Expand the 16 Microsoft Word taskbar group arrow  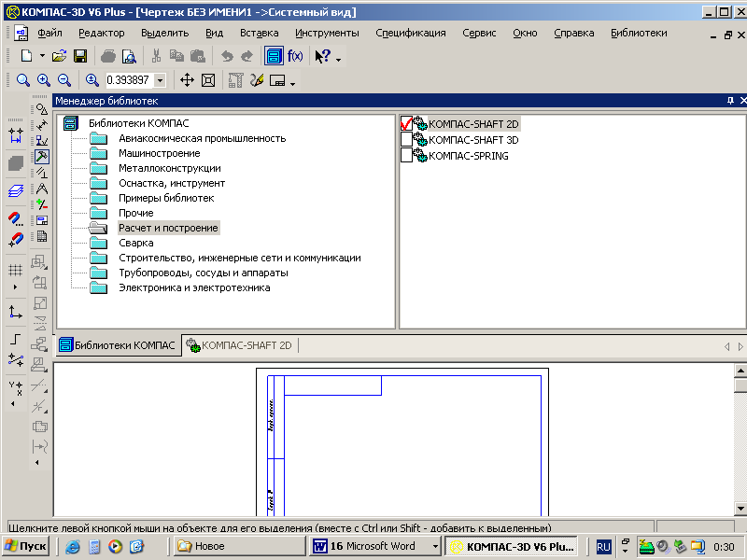click(x=435, y=546)
